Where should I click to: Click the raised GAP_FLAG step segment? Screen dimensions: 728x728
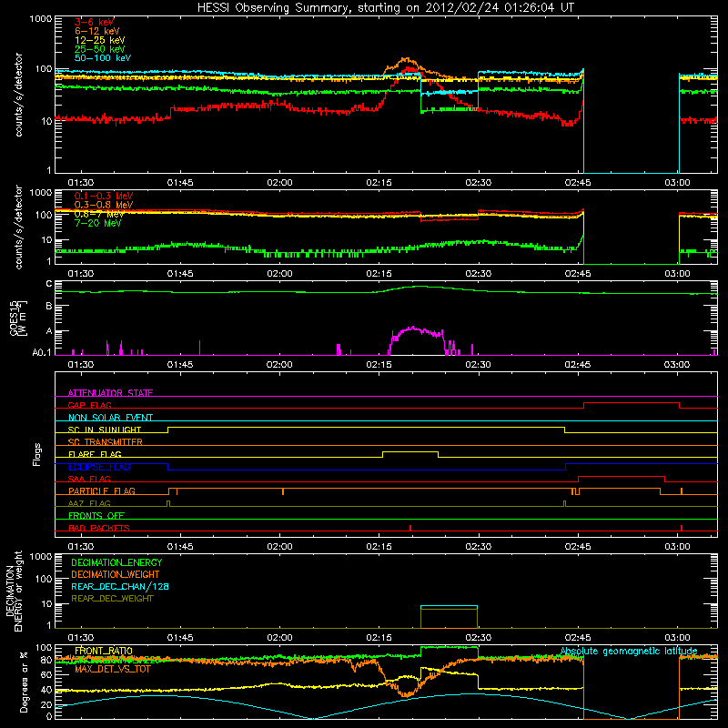click(x=632, y=403)
